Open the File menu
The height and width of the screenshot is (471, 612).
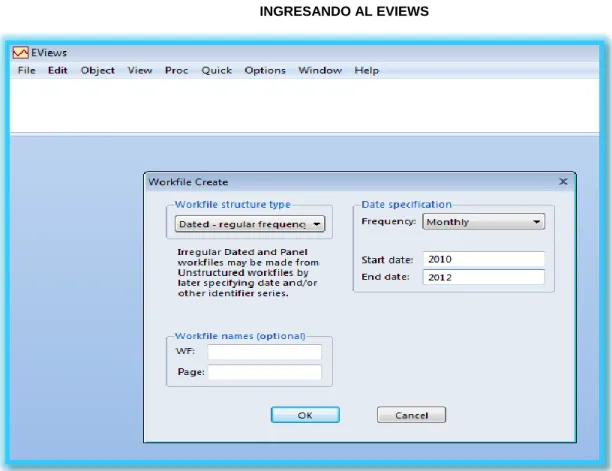[27, 71]
